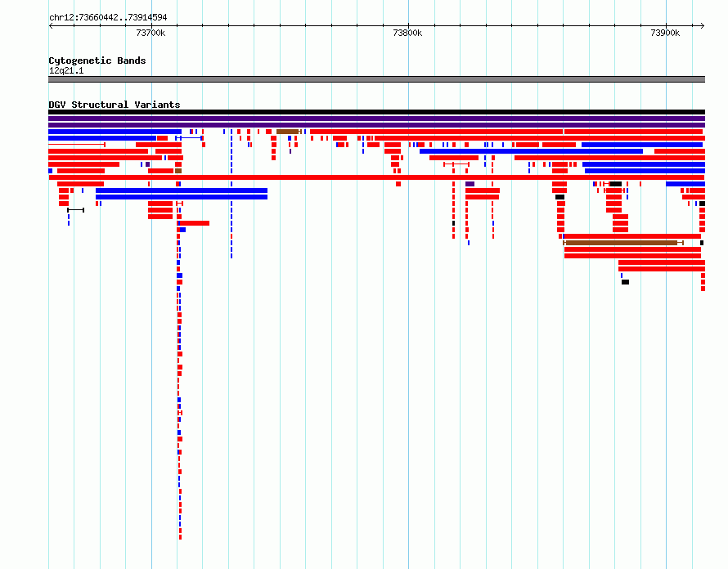Select the Cytogenetic Bands track title
This screenshot has height=569, width=728.
(x=97, y=60)
